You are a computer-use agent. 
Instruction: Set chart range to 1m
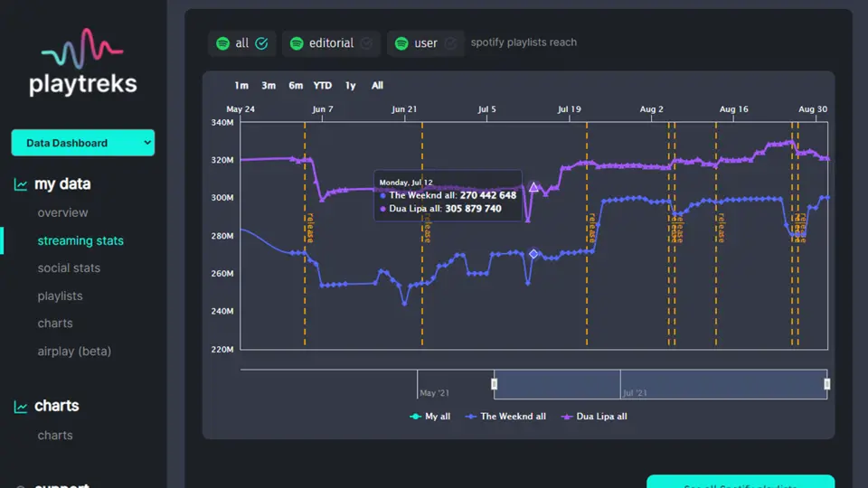click(x=241, y=86)
